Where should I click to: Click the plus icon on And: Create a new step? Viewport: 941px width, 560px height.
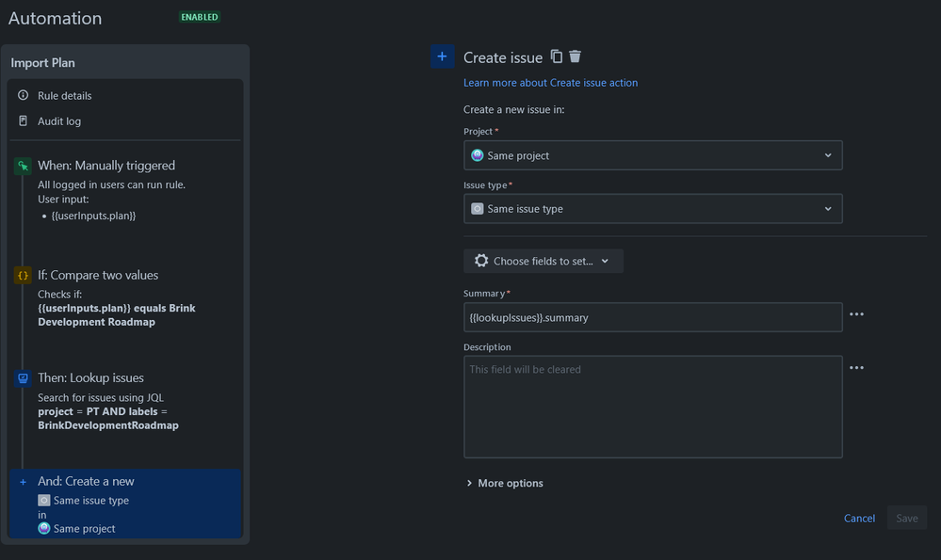point(23,481)
